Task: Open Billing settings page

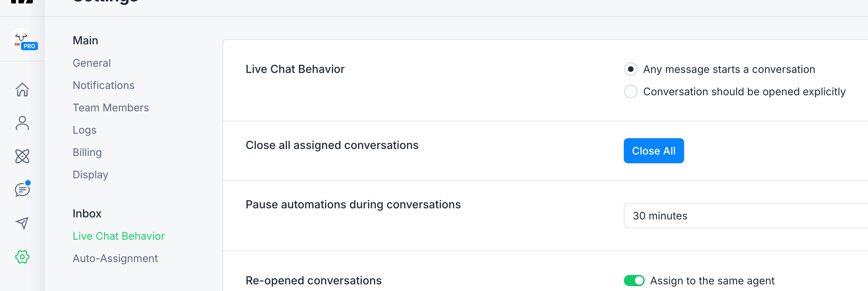Action: pyautogui.click(x=87, y=152)
